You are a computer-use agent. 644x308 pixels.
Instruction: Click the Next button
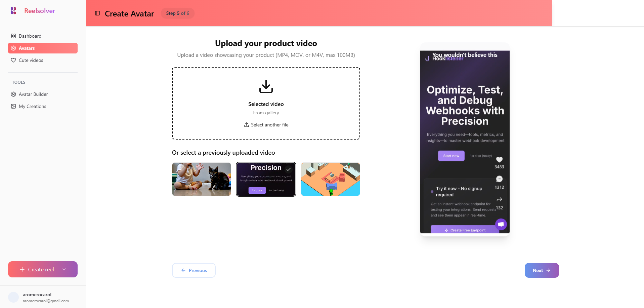(x=542, y=270)
